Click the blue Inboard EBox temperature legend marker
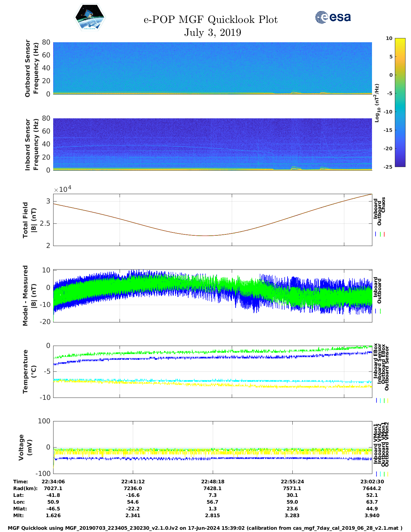Viewport: 411px width, 532px height. (376, 400)
